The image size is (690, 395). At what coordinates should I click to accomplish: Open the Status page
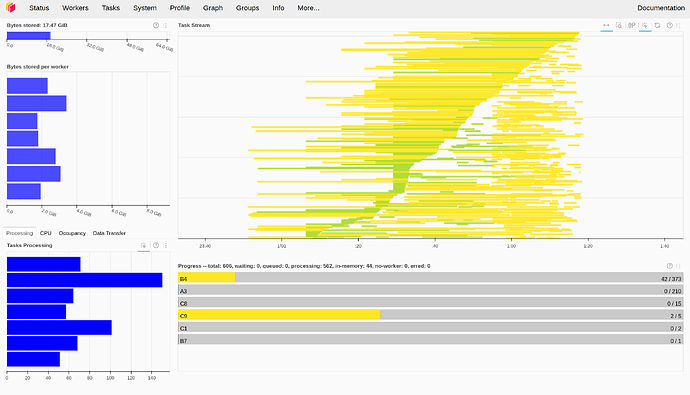(39, 8)
